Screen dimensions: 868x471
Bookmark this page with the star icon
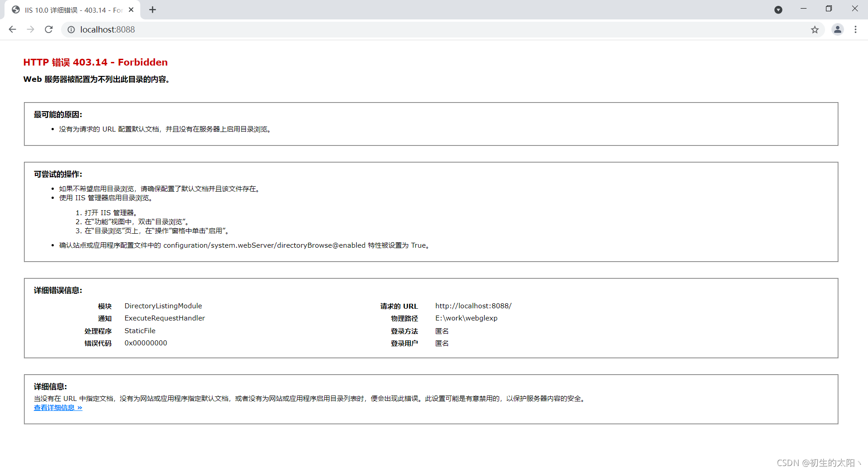tap(815, 29)
